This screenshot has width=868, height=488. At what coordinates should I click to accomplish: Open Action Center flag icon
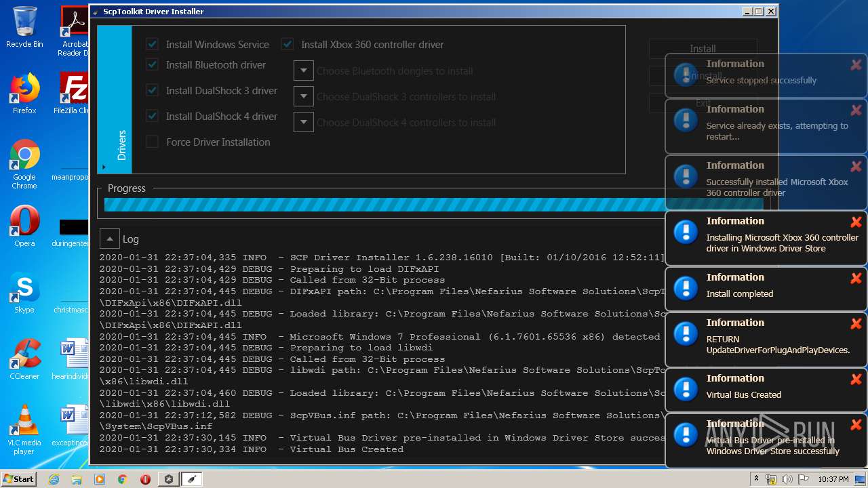(803, 479)
